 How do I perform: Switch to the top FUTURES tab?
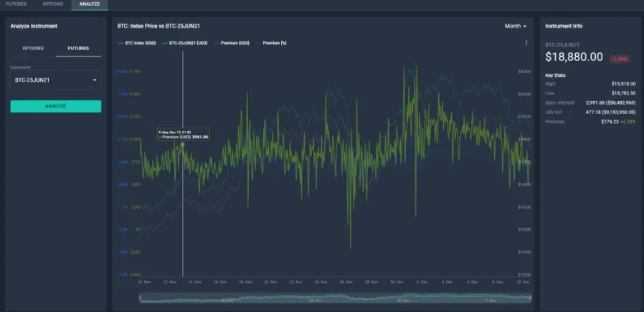click(16, 4)
